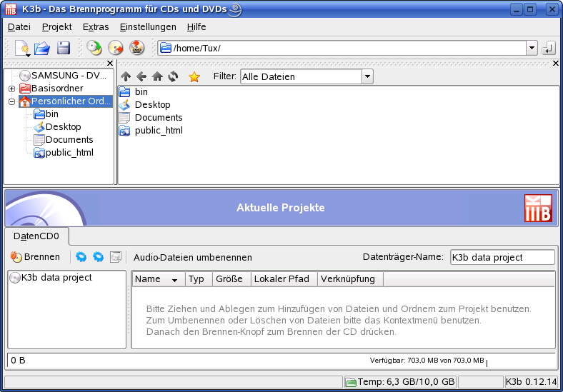Select Documents folder in the tree

click(x=64, y=140)
